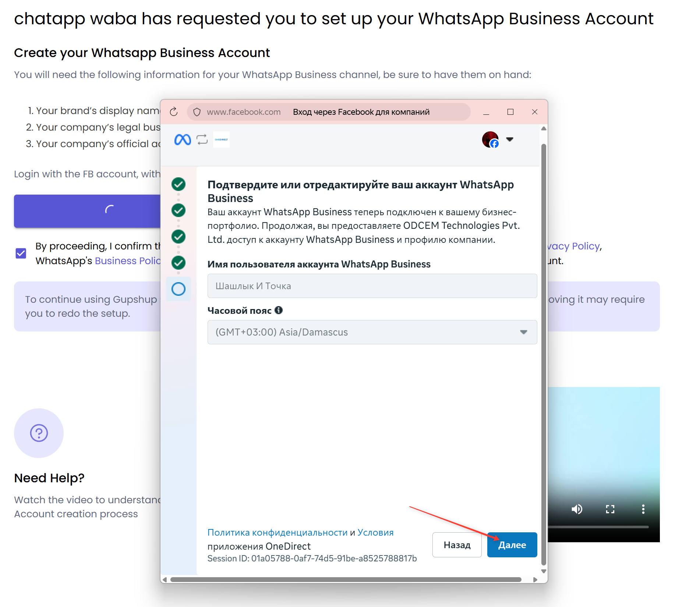Viewport: 700px width, 607px height.
Task: Click the switch arrows icon beside the Meta logo
Action: [202, 140]
